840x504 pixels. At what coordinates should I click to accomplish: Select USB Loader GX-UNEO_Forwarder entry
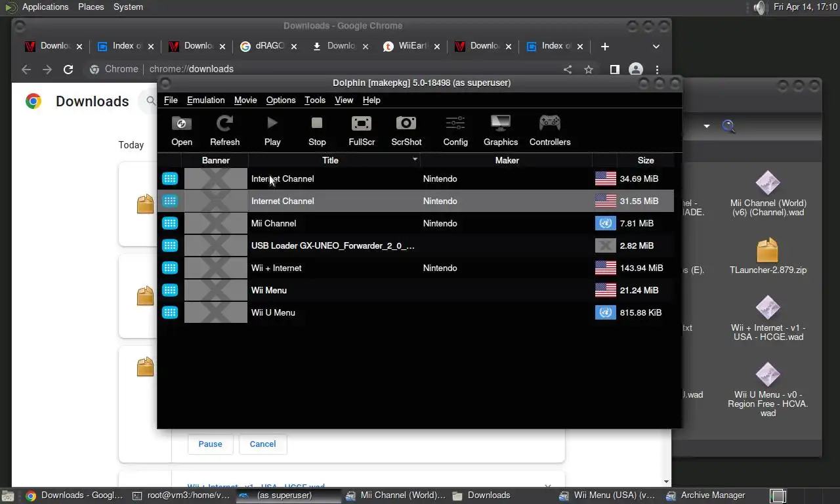coord(416,245)
